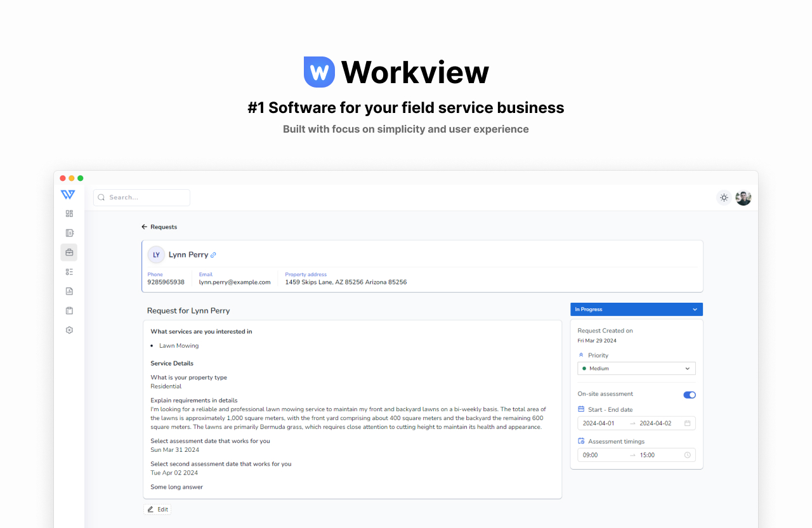Click the green macOS window button

click(81, 178)
